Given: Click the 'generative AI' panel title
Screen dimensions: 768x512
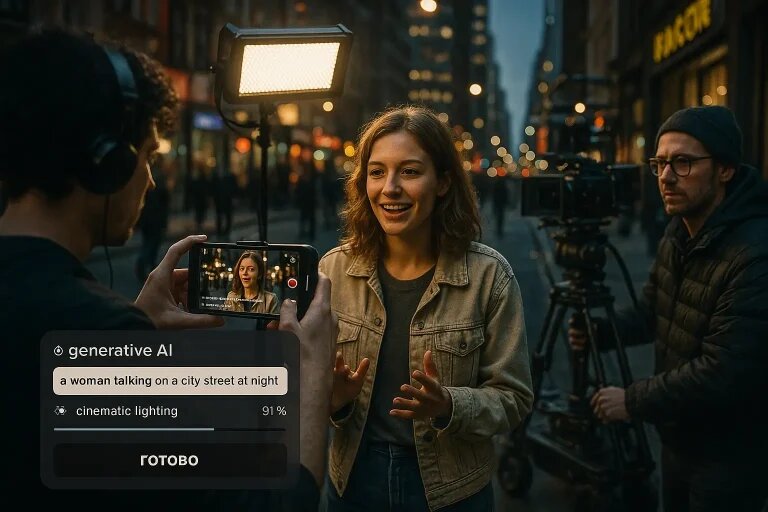Looking at the screenshot, I should pos(120,350).
